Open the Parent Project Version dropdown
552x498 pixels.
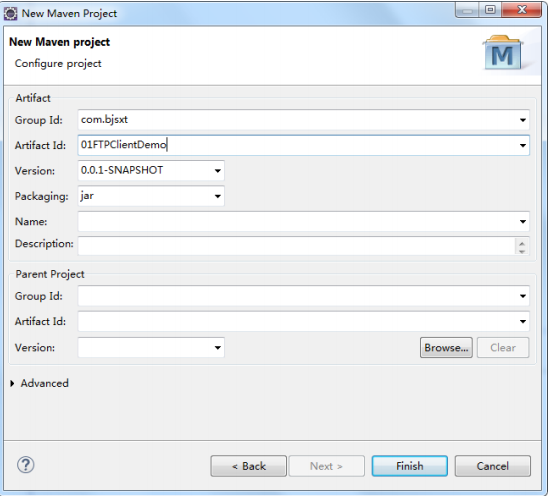[x=218, y=348]
